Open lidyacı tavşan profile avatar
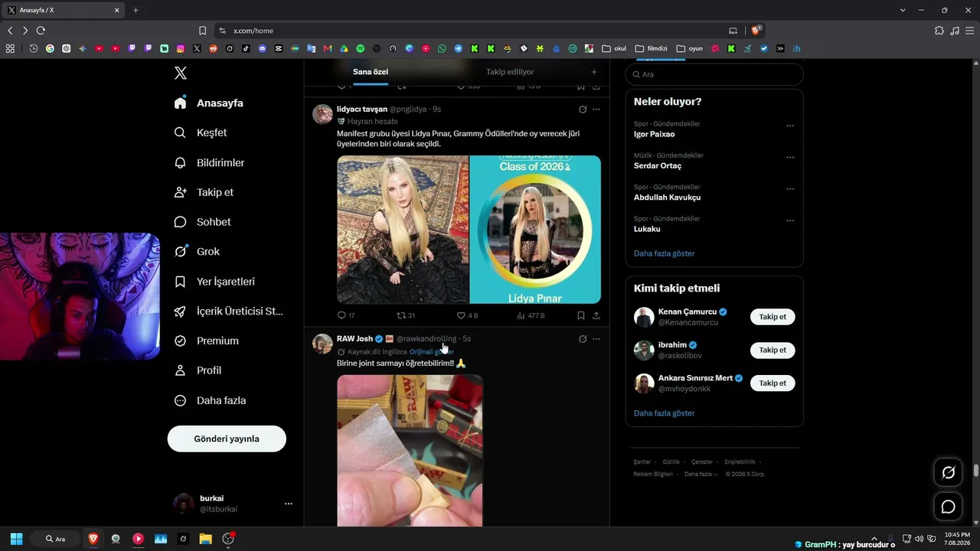980x551 pixels. 322,114
